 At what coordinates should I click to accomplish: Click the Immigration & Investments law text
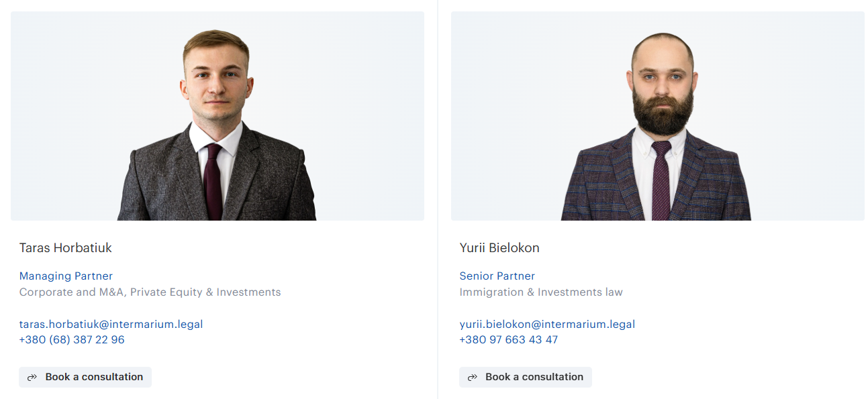pos(541,292)
